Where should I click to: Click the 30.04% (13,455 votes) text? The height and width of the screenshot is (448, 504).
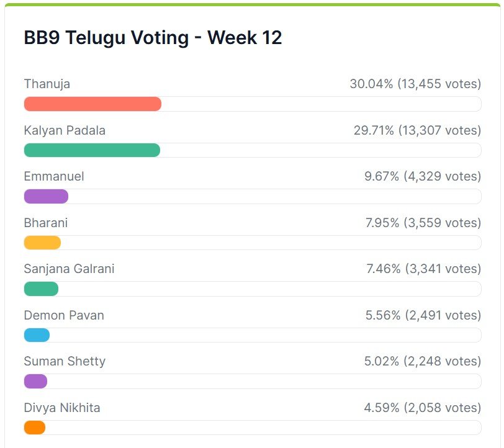tap(415, 84)
